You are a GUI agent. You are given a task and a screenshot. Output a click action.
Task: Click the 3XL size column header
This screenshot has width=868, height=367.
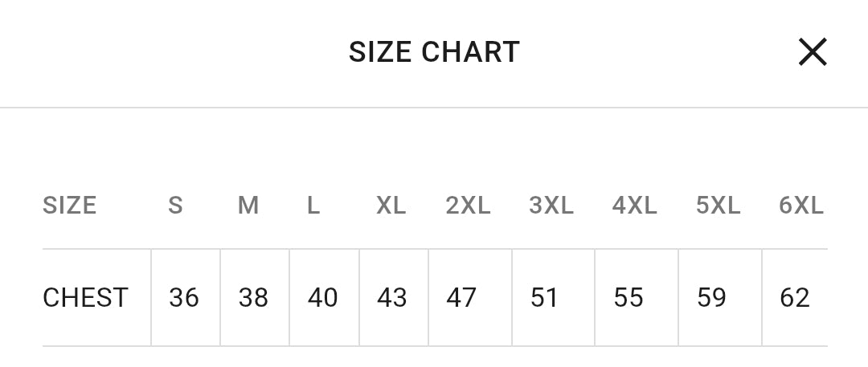(x=551, y=206)
